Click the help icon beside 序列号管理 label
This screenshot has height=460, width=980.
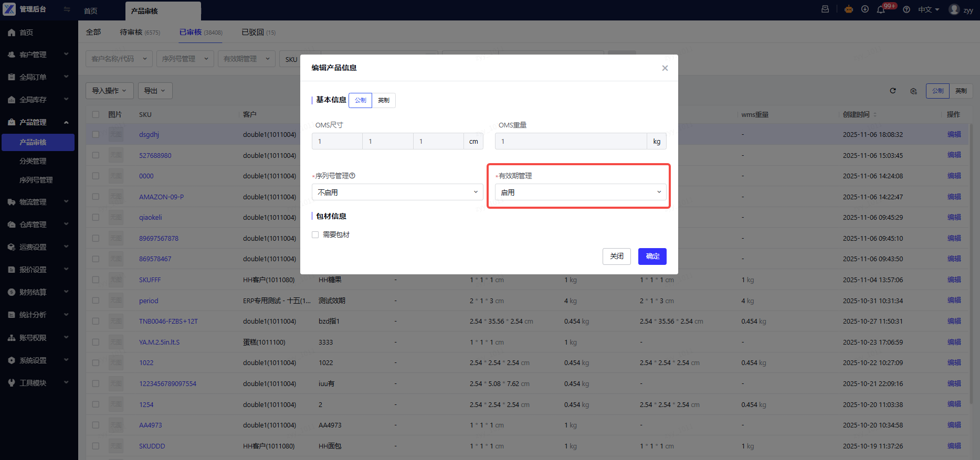point(352,176)
